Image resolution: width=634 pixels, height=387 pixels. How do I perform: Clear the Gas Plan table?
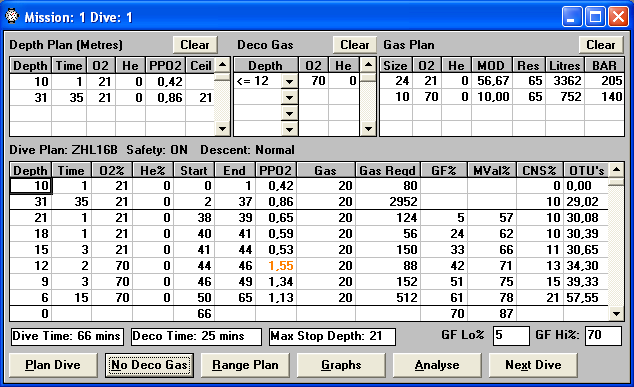[600, 45]
